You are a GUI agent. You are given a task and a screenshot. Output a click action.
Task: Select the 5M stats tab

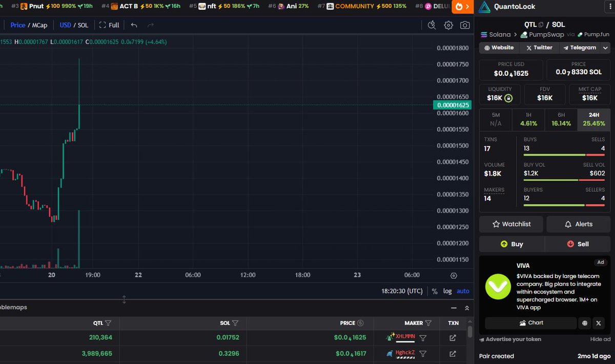pyautogui.click(x=496, y=119)
